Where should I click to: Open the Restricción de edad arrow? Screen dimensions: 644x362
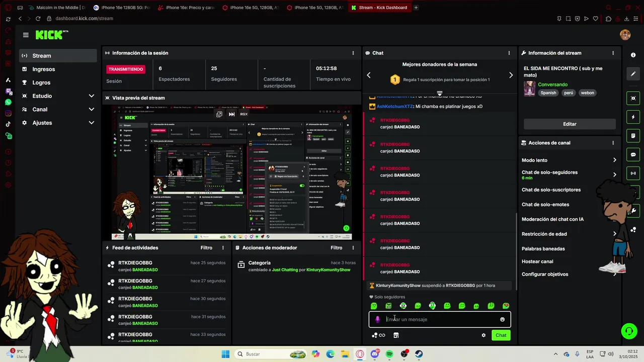(614, 234)
